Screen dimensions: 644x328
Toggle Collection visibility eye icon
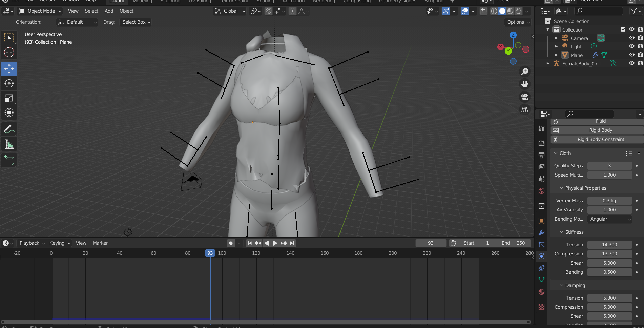click(x=631, y=29)
